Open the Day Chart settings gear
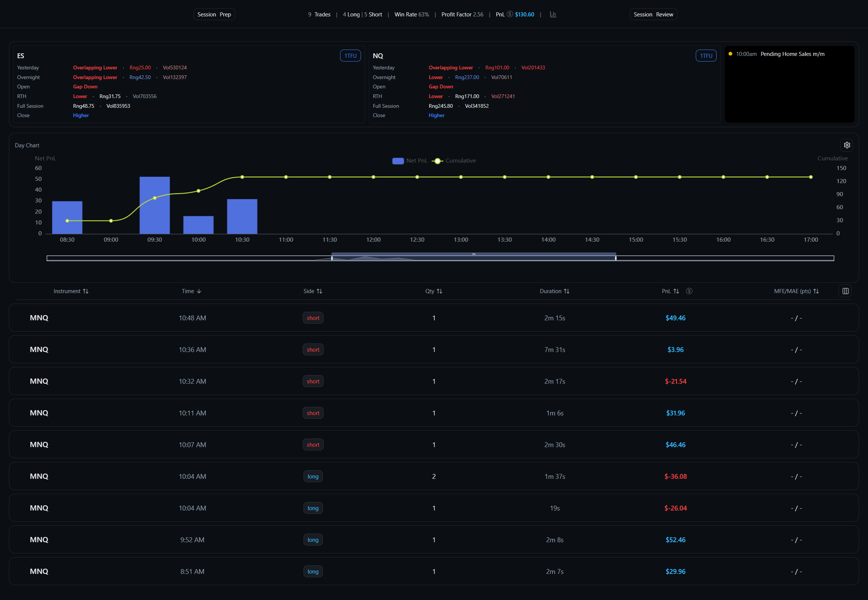Viewport: 868px width, 600px height. point(847,145)
